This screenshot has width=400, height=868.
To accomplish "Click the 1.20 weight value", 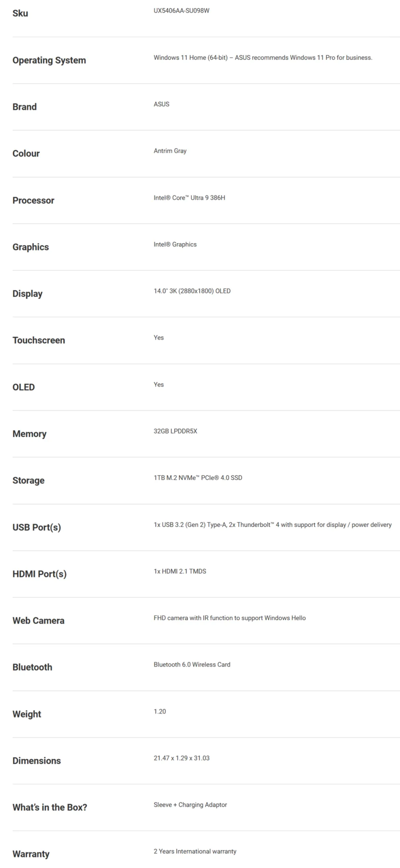I will click(x=160, y=711).
